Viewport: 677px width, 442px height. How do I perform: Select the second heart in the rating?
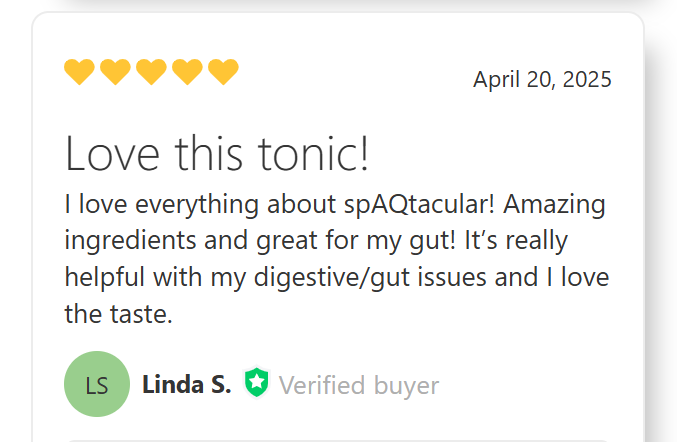coord(115,72)
